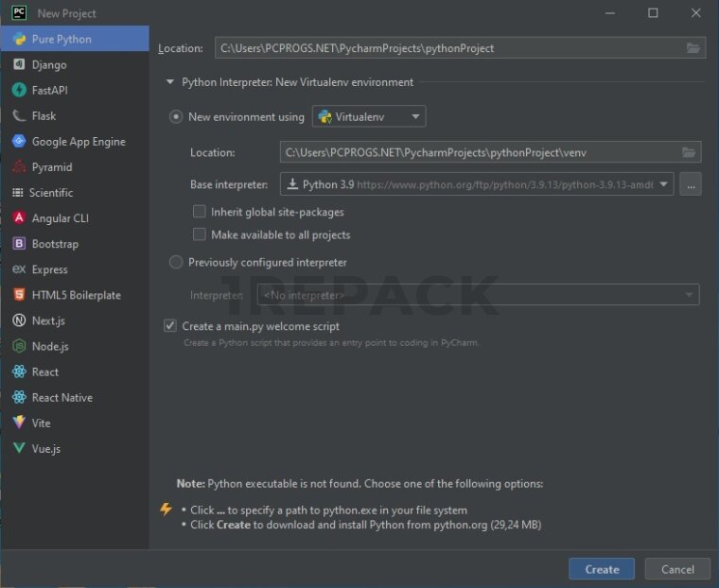The width and height of the screenshot is (719, 588).
Task: Open the Virtualenv environment type dropdown
Action: [x=369, y=117]
